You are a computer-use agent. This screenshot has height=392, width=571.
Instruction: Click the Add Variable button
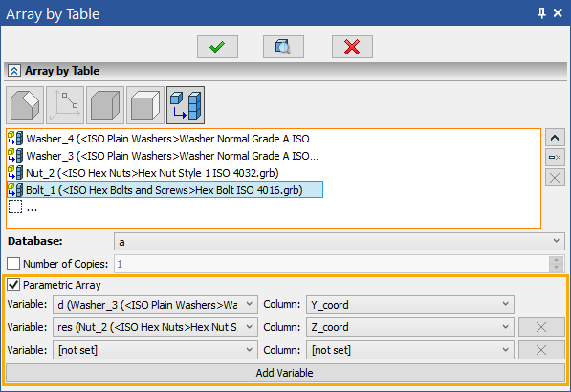(x=284, y=373)
